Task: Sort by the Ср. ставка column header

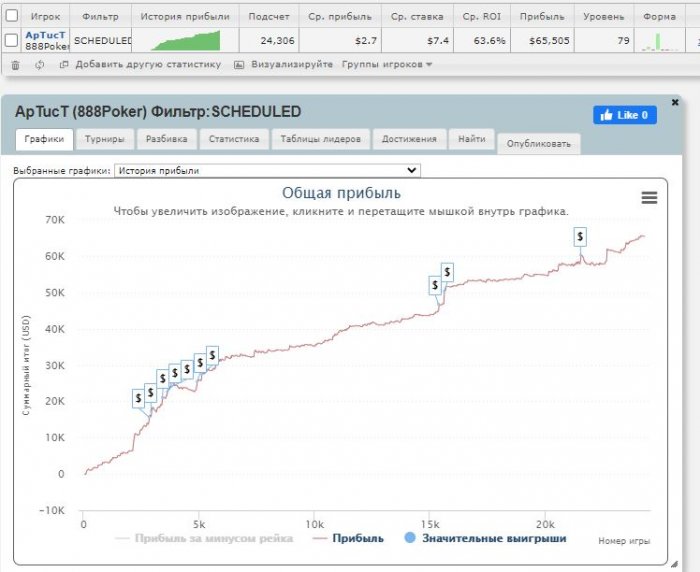Action: [x=417, y=17]
